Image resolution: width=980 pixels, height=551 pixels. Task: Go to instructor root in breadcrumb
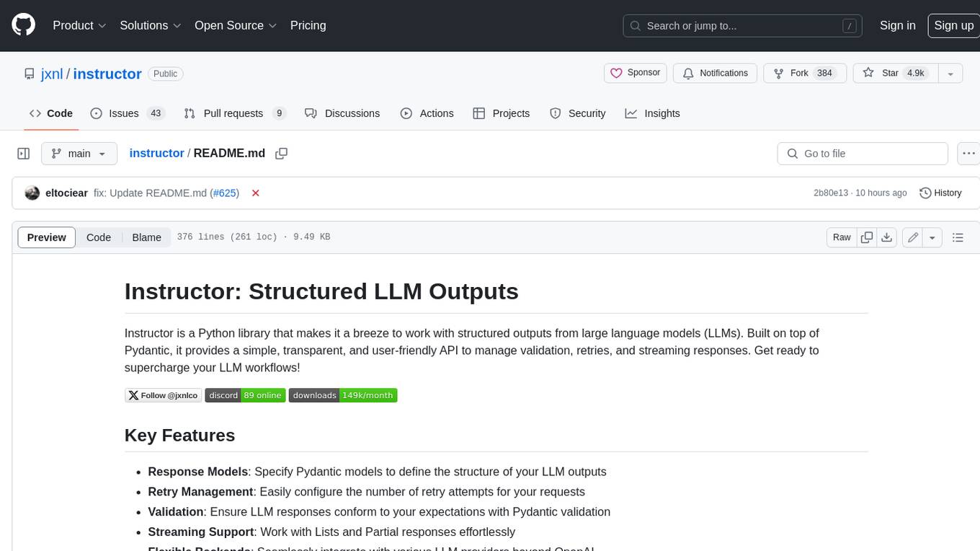coord(156,153)
